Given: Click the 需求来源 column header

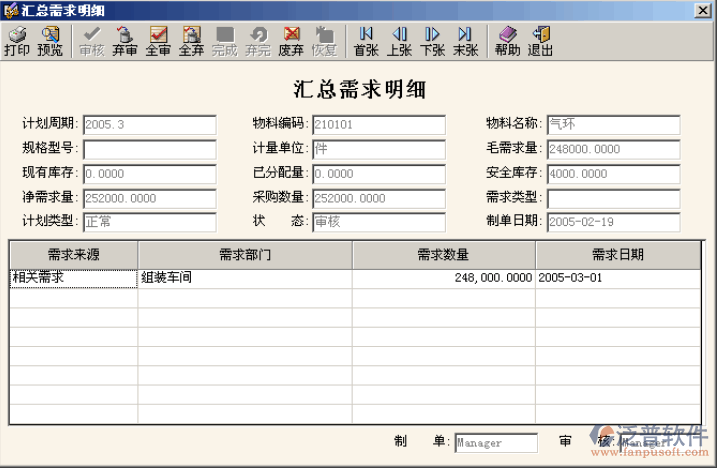Looking at the screenshot, I should 73,255.
